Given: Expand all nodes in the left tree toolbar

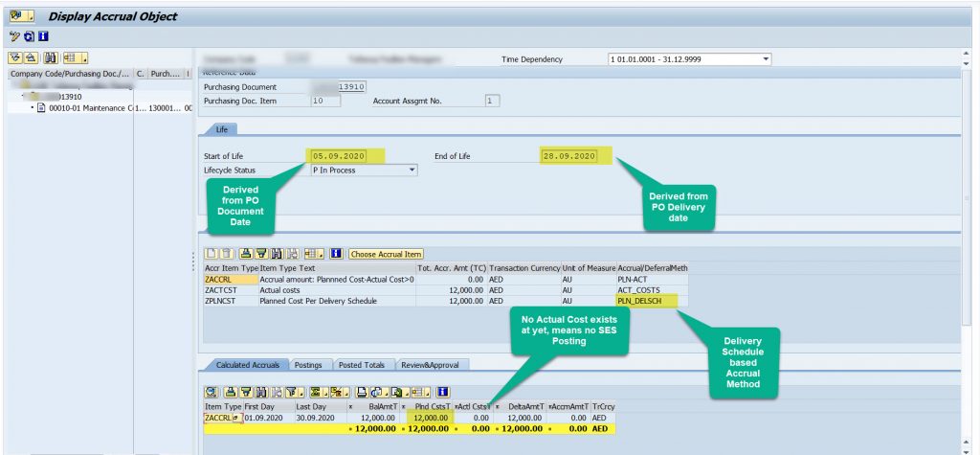Looking at the screenshot, I should [15, 58].
